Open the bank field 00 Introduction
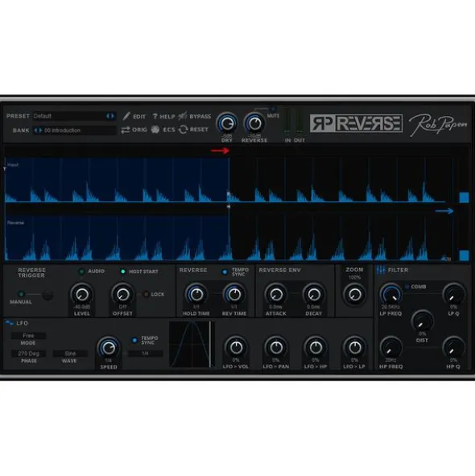 [x=80, y=130]
